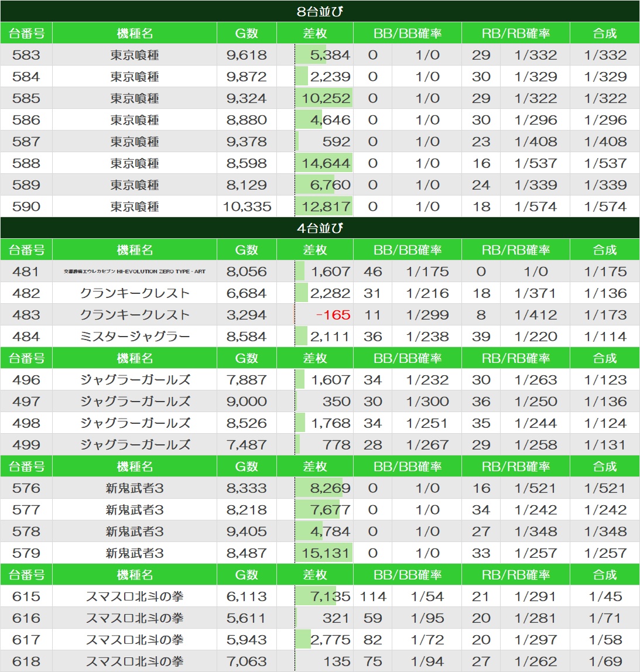Click the 135 difference value in row 618

coord(337,661)
